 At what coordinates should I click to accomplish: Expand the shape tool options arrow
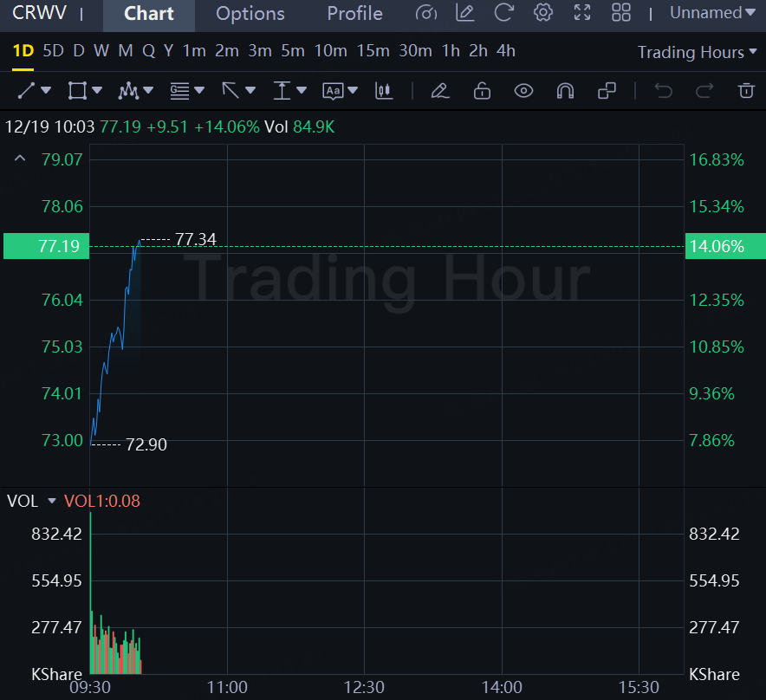97,90
